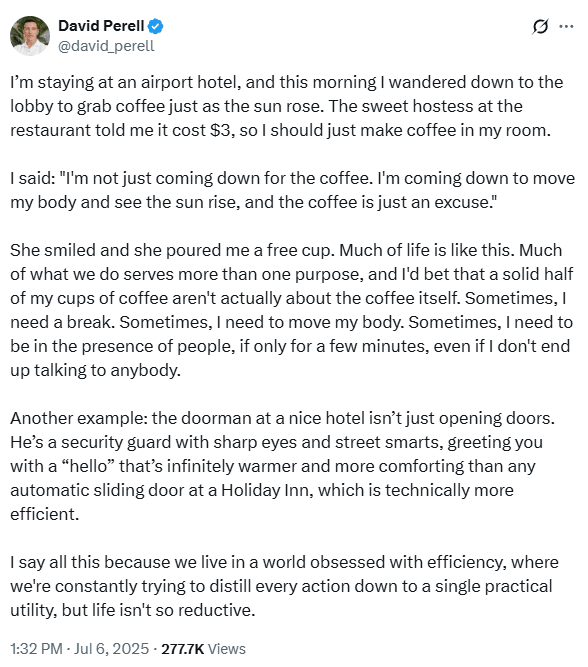Click the word reductive at the post's end
Image resolution: width=588 pixels, height=667 pixels.
click(217, 610)
